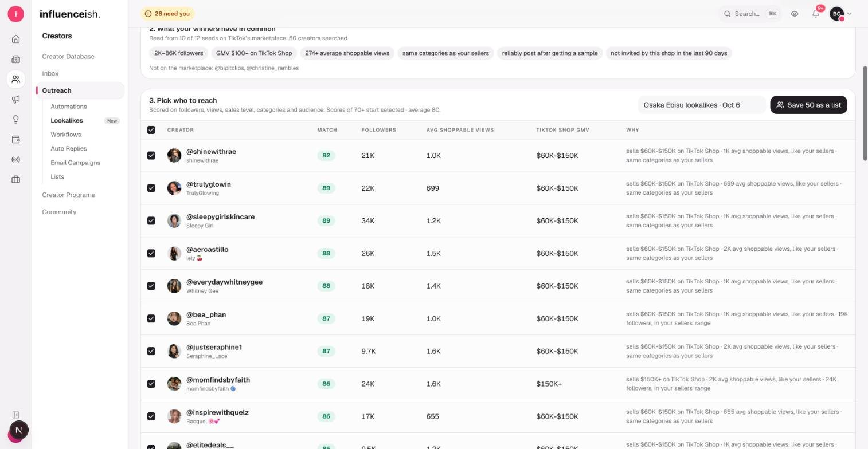868x449 pixels.
Task: Open the @sleepygirlskincare creator link
Action: click(x=220, y=216)
